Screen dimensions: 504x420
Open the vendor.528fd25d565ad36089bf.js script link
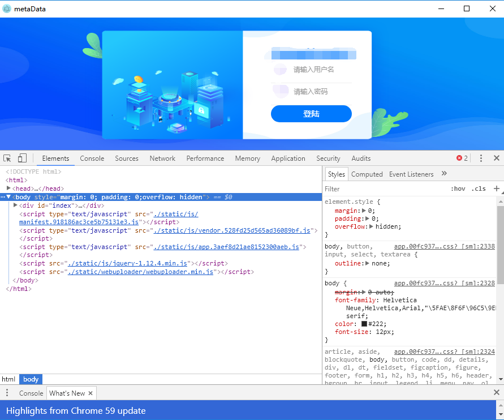pos(232,230)
